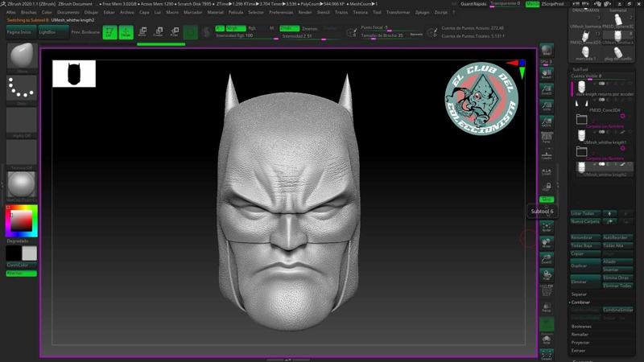Toggle the PolyF line fill icon

[x=547, y=290]
